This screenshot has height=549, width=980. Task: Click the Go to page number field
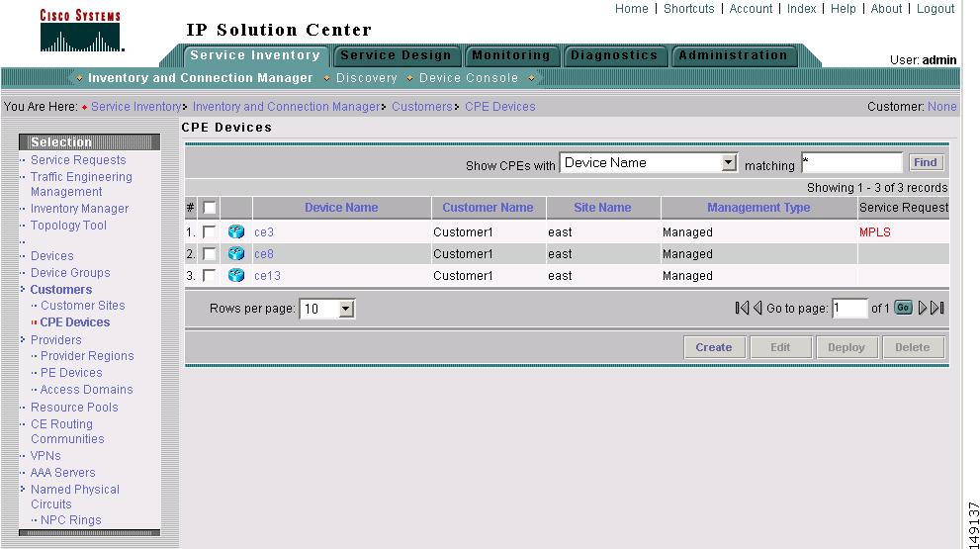(x=849, y=308)
